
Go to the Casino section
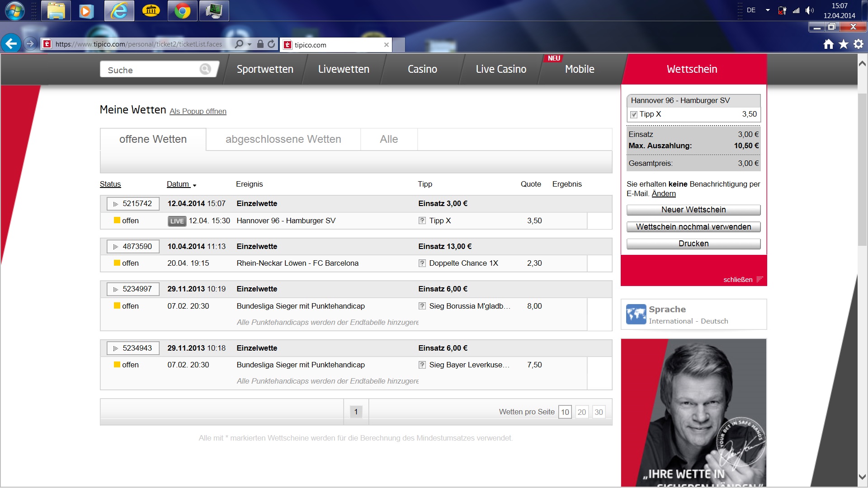[x=422, y=69]
